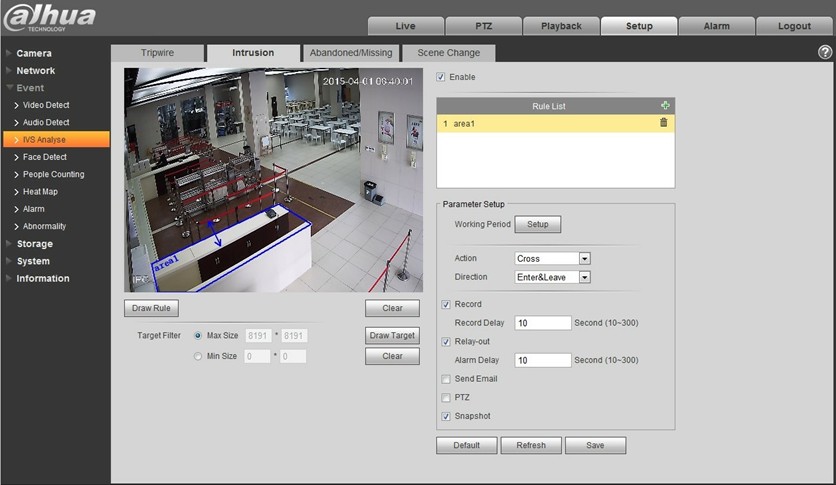
Task: Click the Record Delay input field
Action: pyautogui.click(x=542, y=323)
